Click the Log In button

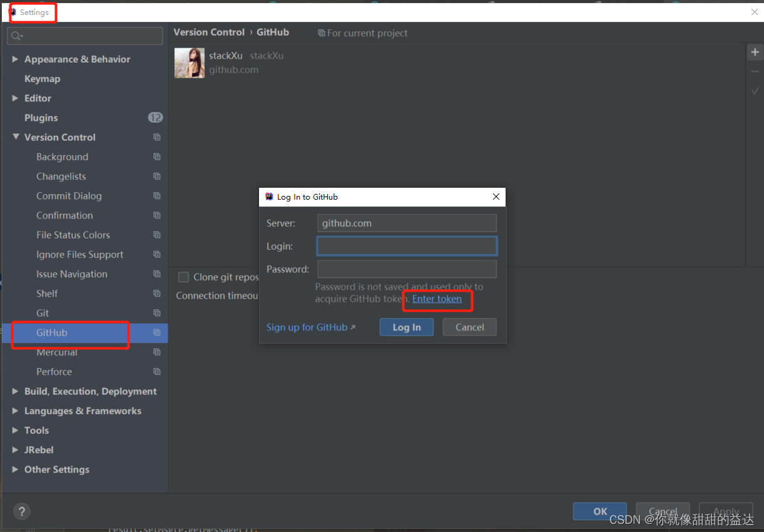[x=407, y=327]
